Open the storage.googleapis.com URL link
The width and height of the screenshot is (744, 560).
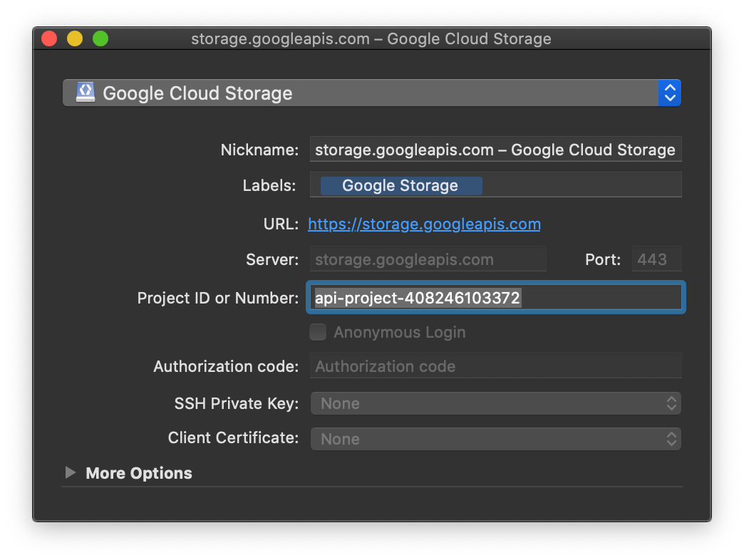click(x=424, y=224)
